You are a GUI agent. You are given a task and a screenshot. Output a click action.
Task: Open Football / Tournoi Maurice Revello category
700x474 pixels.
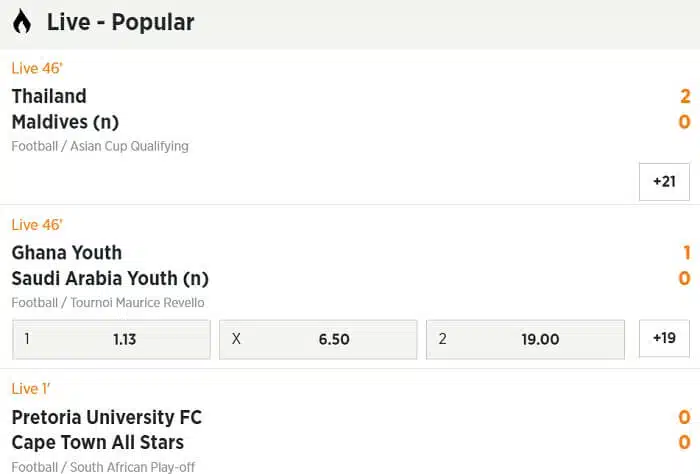click(108, 303)
